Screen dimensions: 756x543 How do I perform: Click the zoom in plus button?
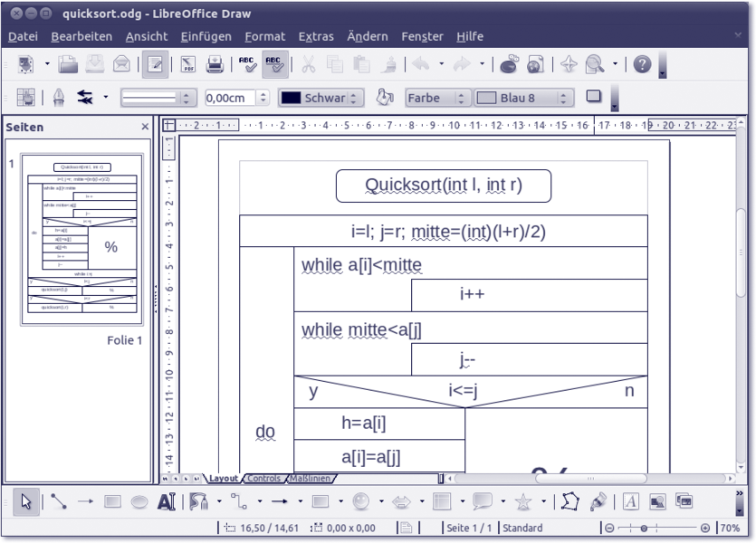705,528
